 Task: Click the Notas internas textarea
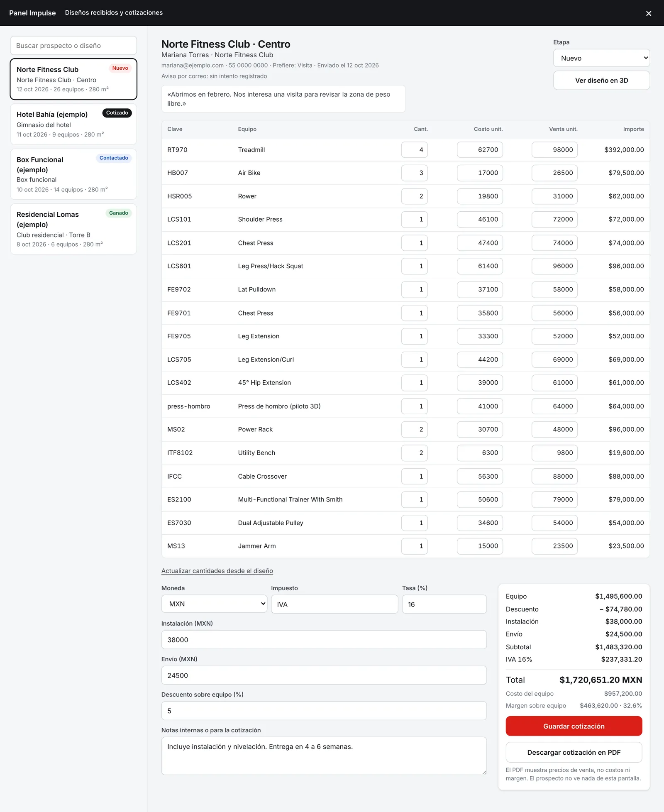(324, 756)
